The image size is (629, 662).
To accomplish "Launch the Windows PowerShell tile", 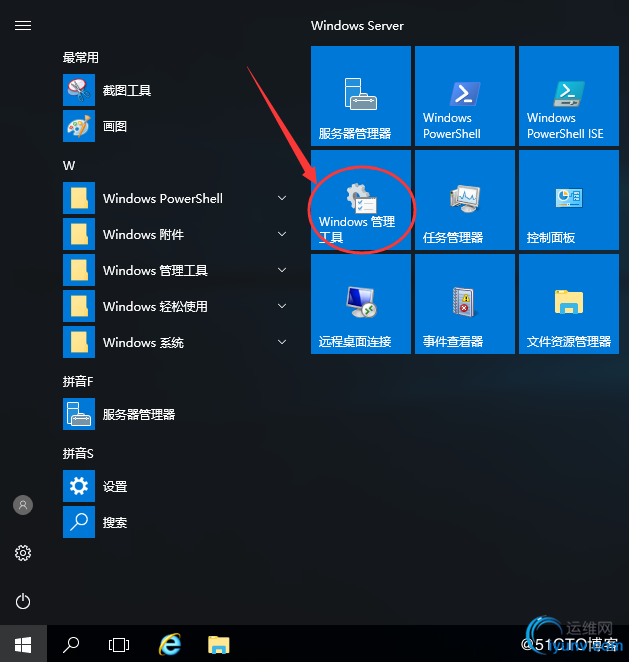I will click(x=465, y=96).
